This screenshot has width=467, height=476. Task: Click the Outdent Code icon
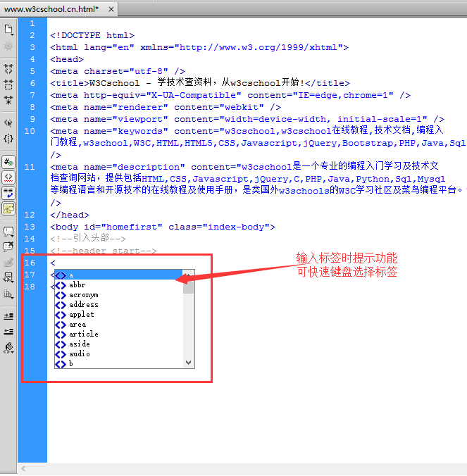click(8, 332)
